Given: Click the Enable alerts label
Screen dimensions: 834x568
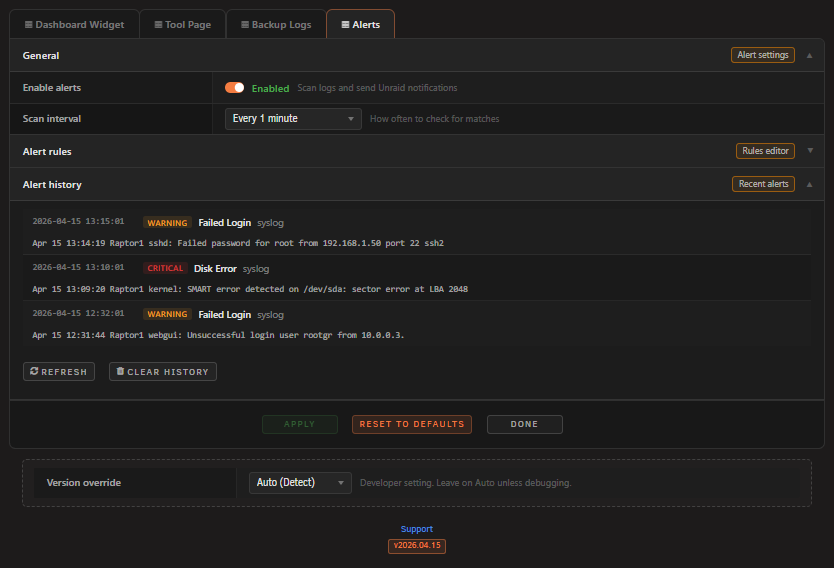Looking at the screenshot, I should [52, 88].
